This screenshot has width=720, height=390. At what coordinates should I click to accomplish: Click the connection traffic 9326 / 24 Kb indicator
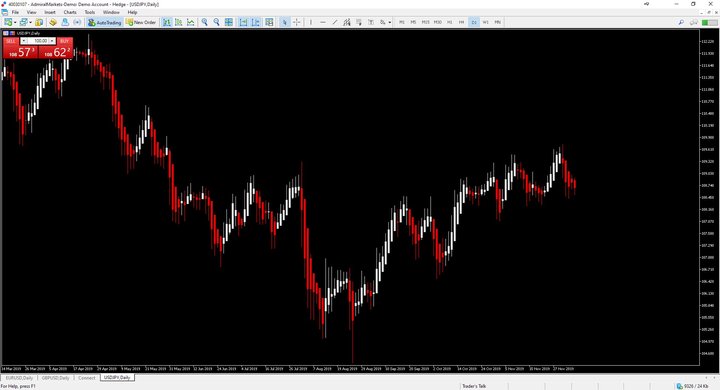[x=692, y=386]
